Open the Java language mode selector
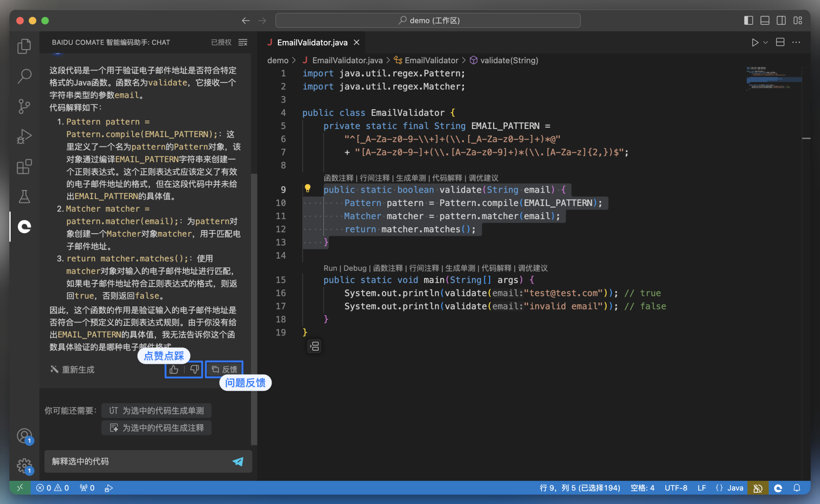 pos(729,488)
